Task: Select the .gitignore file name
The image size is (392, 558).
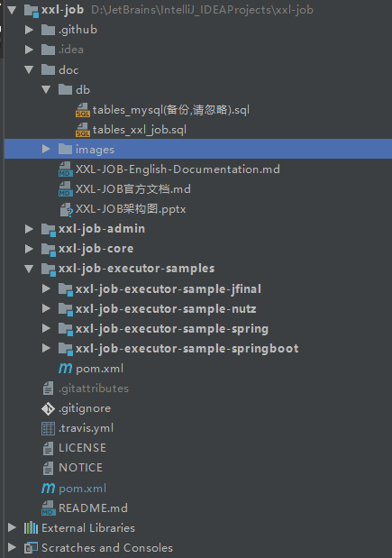Action: coord(85,408)
